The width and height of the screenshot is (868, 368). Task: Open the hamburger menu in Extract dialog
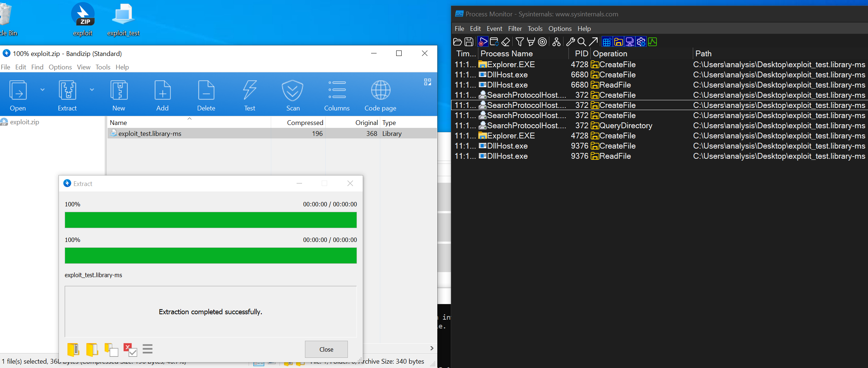[148, 349]
